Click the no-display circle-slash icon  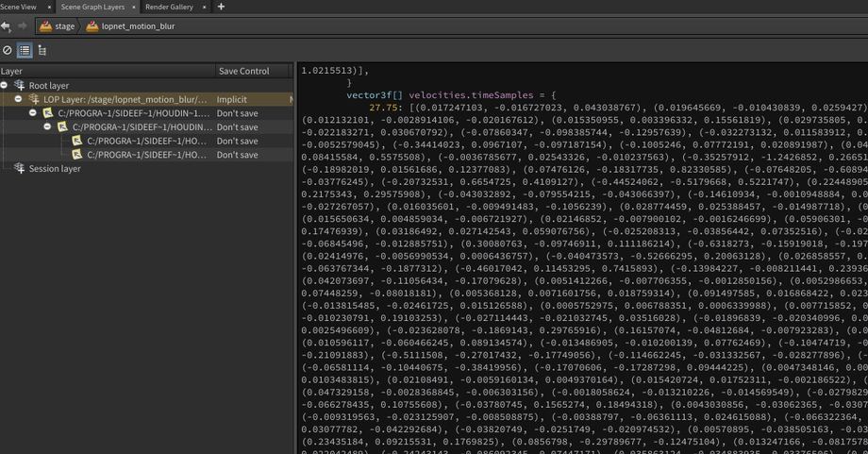click(x=8, y=50)
